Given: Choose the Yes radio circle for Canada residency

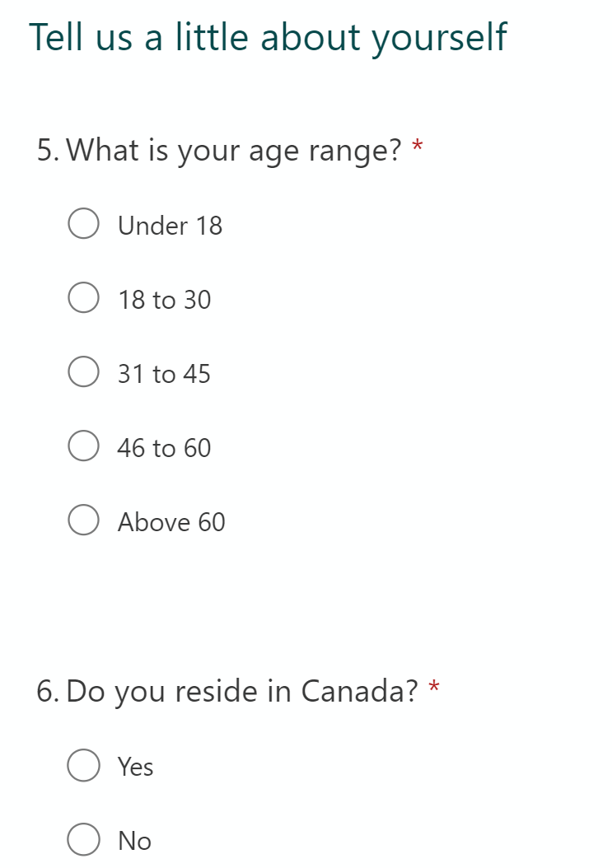Looking at the screenshot, I should [x=84, y=766].
